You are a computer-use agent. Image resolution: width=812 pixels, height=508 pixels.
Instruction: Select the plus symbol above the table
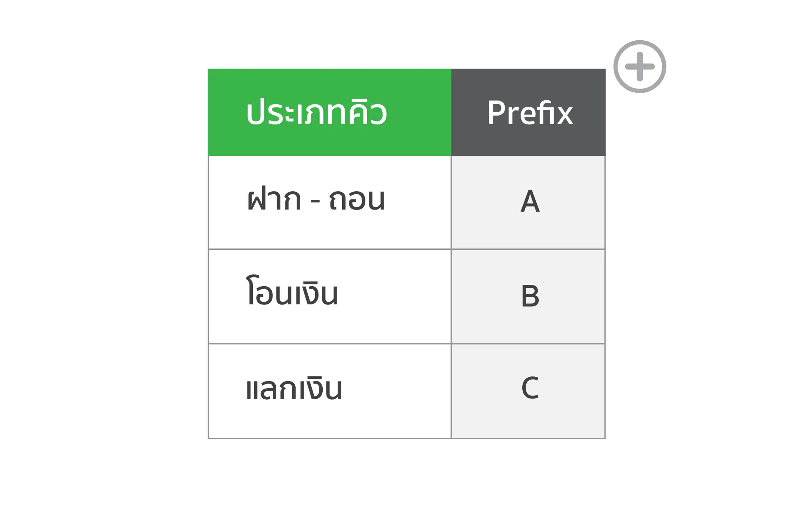641,66
